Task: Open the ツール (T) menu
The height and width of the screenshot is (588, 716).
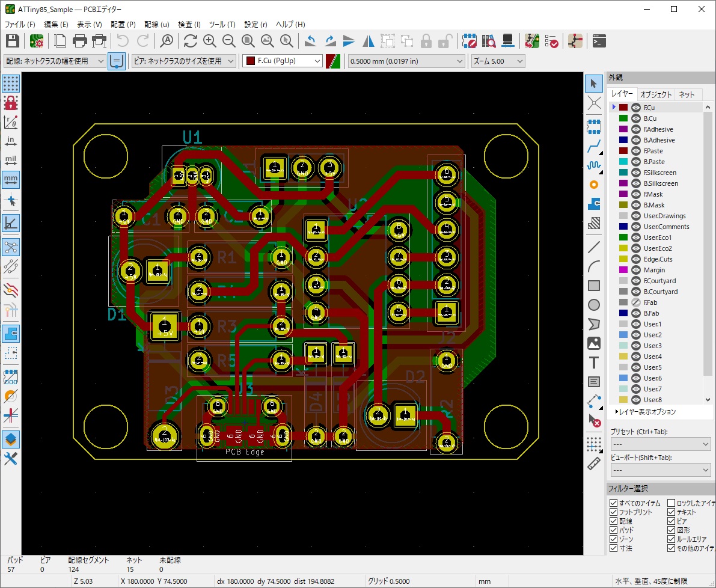Action: pyautogui.click(x=222, y=24)
